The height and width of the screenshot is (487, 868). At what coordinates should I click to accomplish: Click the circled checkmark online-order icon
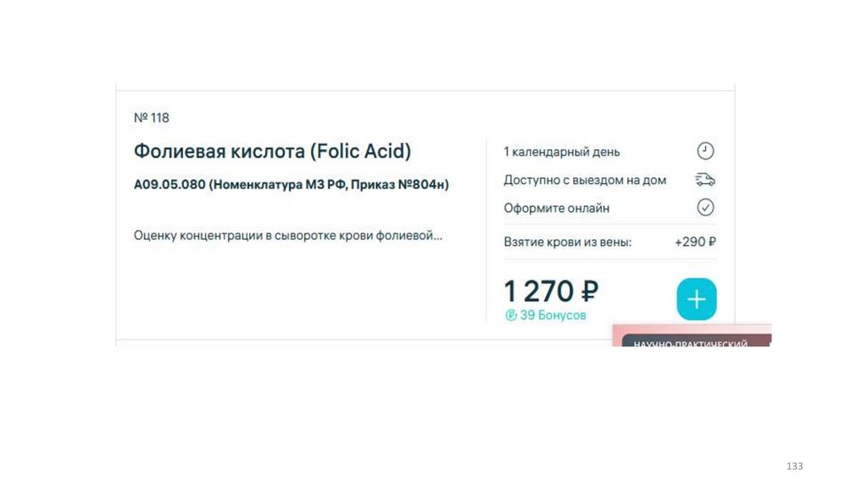pyautogui.click(x=705, y=208)
